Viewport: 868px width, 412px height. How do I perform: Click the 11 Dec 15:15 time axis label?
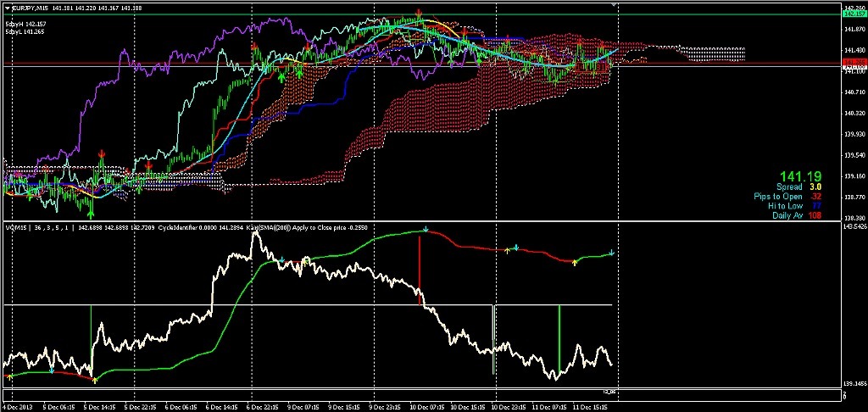point(591,407)
